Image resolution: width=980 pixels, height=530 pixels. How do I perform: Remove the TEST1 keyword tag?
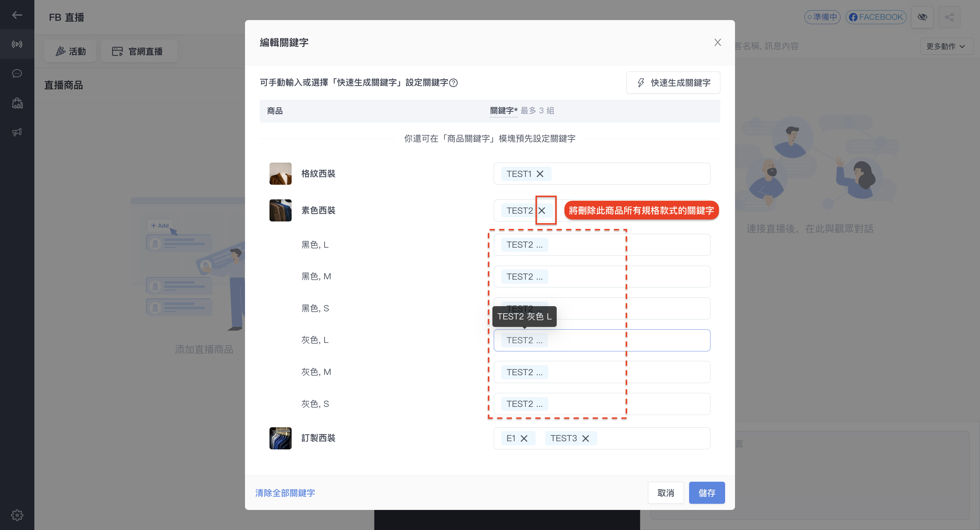[540, 174]
